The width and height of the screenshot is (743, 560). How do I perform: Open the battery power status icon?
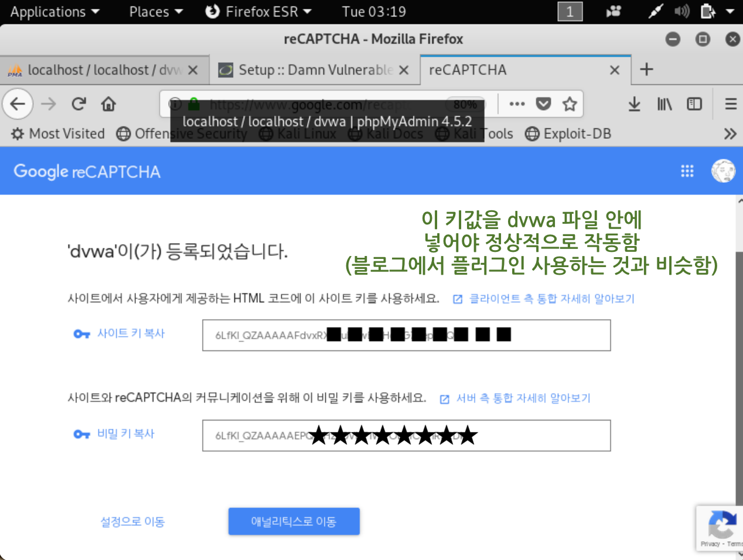708,11
